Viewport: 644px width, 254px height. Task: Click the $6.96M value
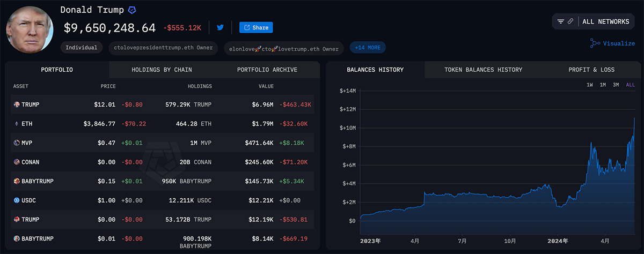point(263,104)
